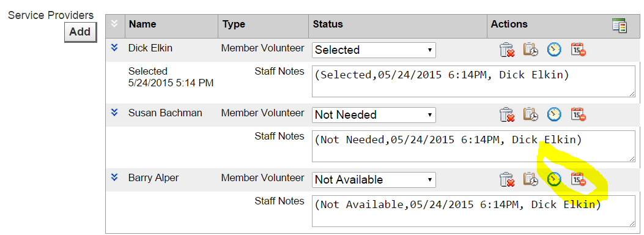Click clipboard history icon for Barry Alper
Image resolution: width=644 pixels, height=235 pixels.
coord(531,179)
